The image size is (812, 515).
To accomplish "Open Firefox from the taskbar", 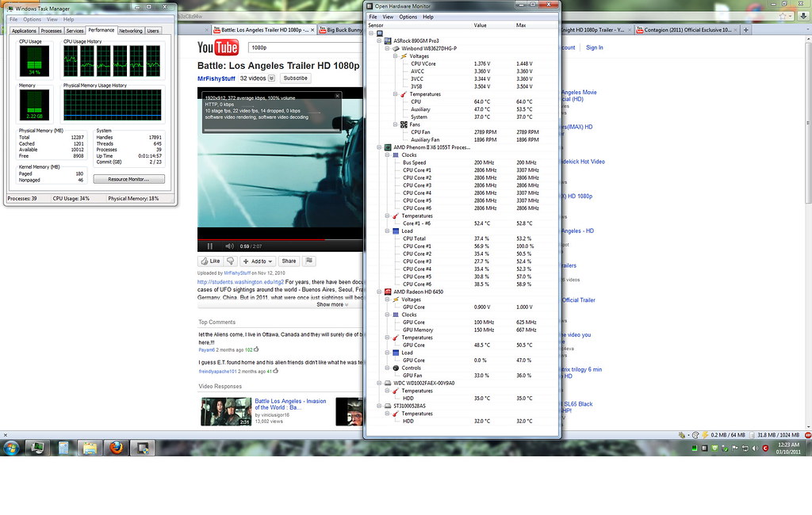I will pyautogui.click(x=117, y=447).
